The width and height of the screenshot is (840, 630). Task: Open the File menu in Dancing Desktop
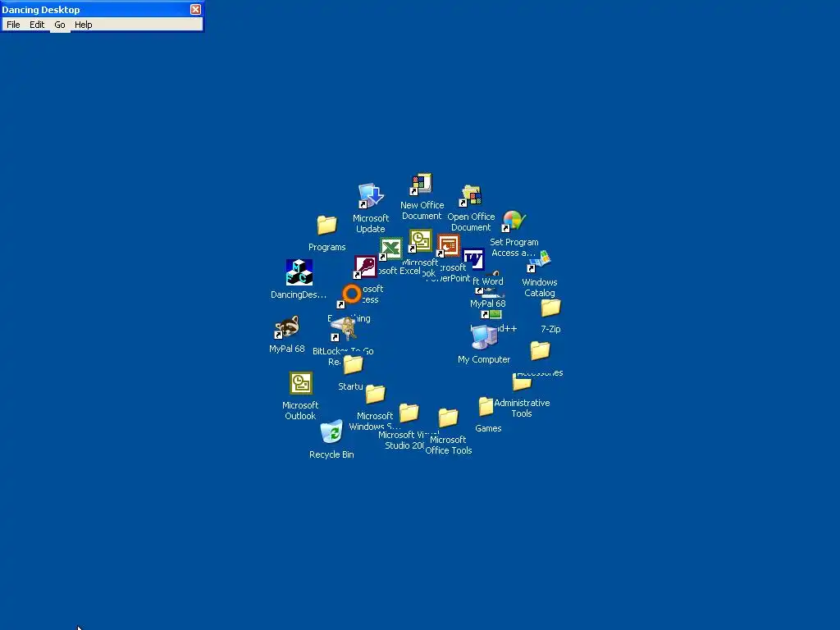13,25
